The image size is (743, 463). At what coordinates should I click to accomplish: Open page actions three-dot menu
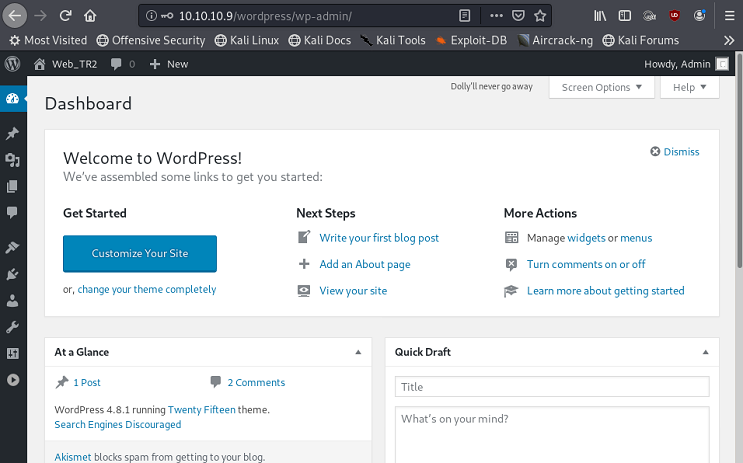496,16
